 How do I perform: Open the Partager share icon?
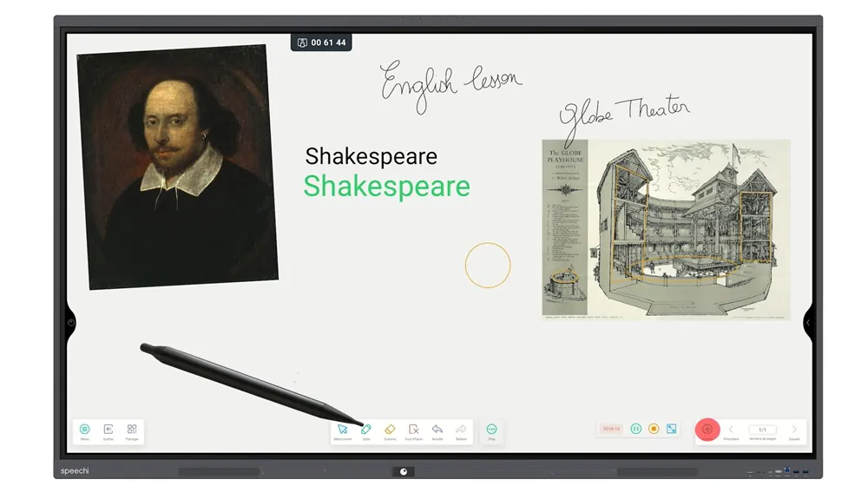pyautogui.click(x=132, y=430)
